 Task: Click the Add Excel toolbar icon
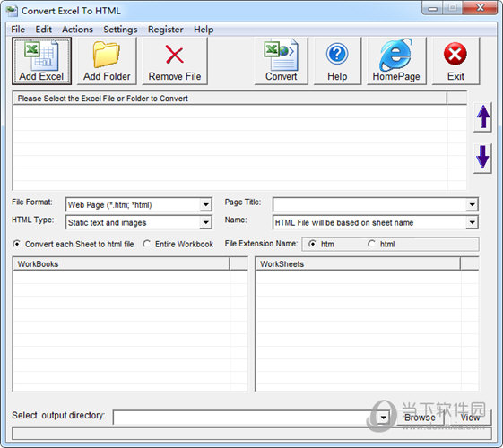pyautogui.click(x=41, y=56)
